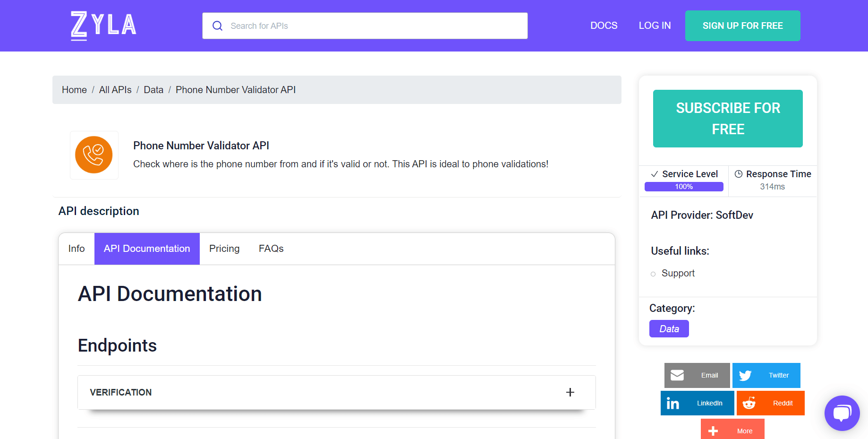868x439 pixels.
Task: Open the Support useful link
Action: click(678, 273)
